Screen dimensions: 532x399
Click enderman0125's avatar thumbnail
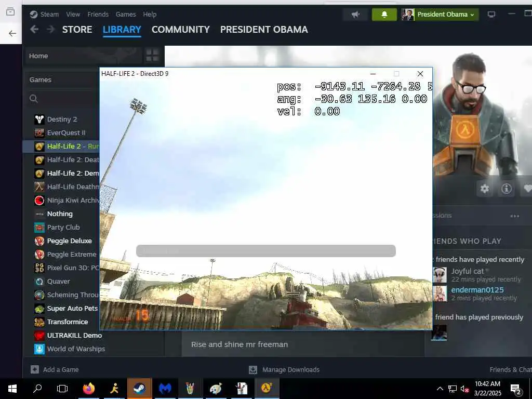tap(440, 294)
